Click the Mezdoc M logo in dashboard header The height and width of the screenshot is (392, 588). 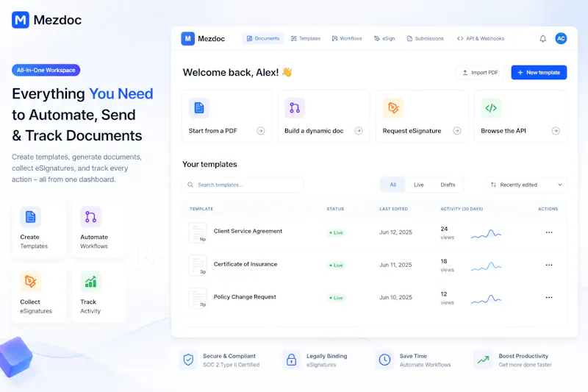click(188, 39)
